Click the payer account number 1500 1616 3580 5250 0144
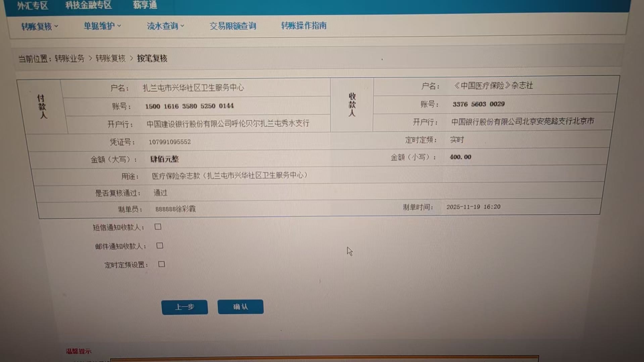 tap(189, 106)
